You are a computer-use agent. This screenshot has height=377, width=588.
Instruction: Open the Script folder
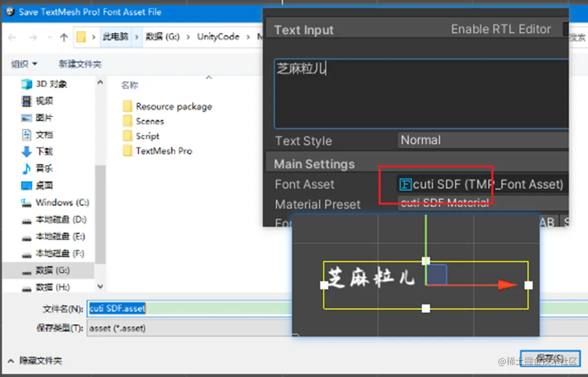pyautogui.click(x=142, y=136)
